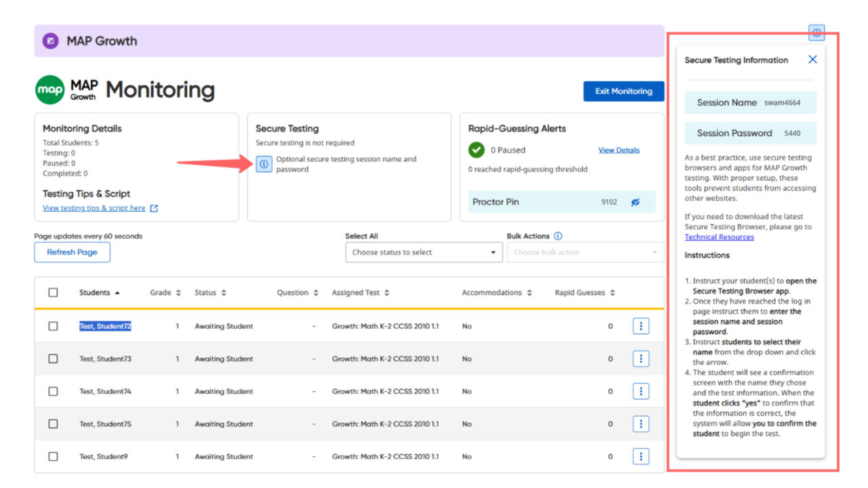Sort the Grade column

point(178,293)
